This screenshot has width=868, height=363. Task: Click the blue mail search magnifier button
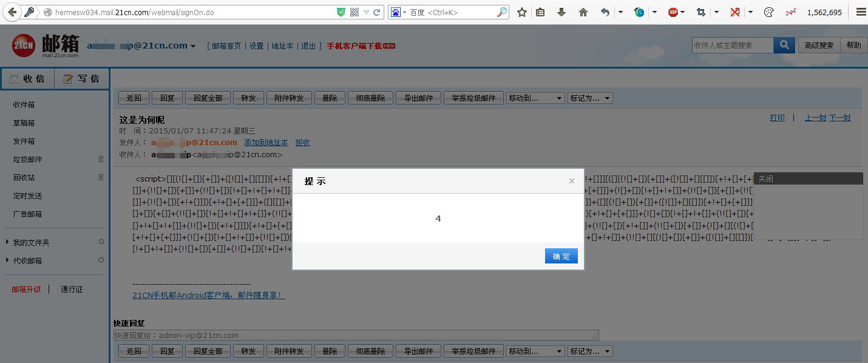(x=784, y=45)
